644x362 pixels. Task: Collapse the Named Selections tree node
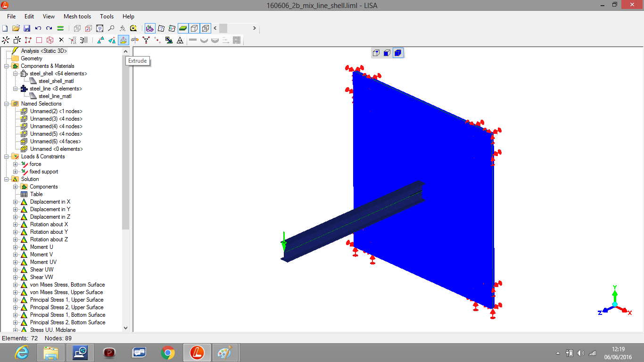pos(6,104)
